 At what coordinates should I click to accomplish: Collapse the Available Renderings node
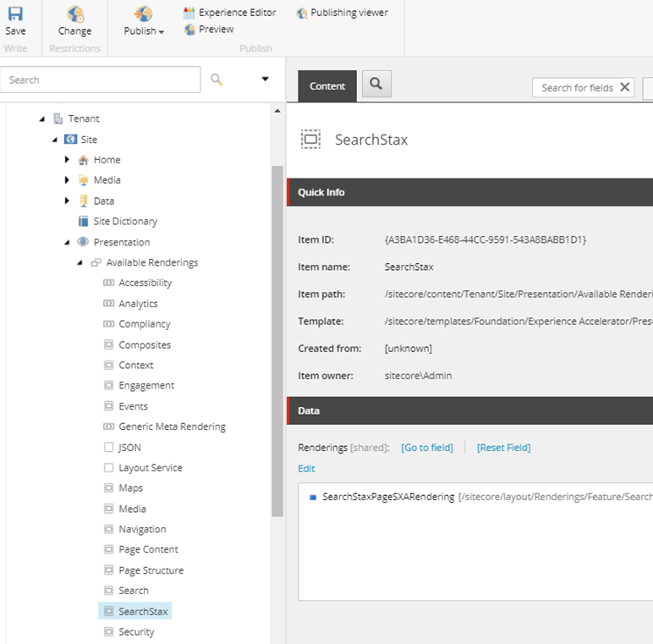point(80,263)
